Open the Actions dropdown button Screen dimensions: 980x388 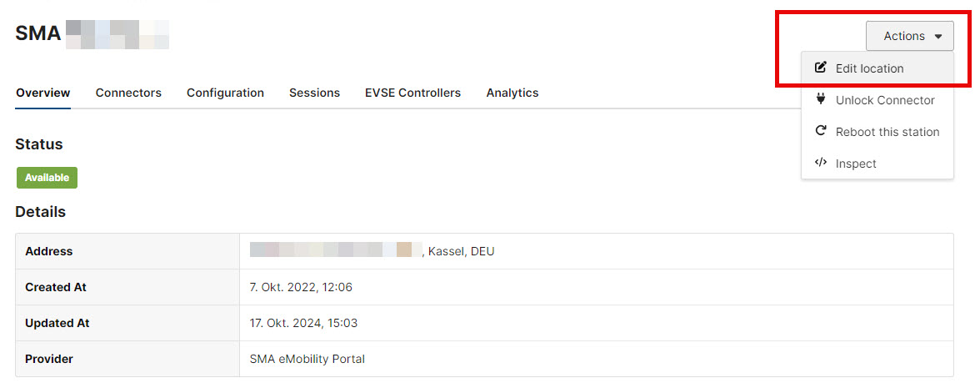coord(909,36)
